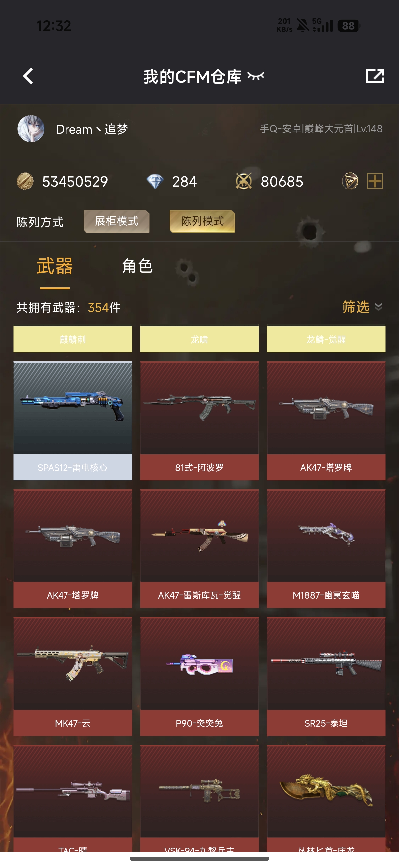Tap the gold coin currency icon

pos(25,181)
